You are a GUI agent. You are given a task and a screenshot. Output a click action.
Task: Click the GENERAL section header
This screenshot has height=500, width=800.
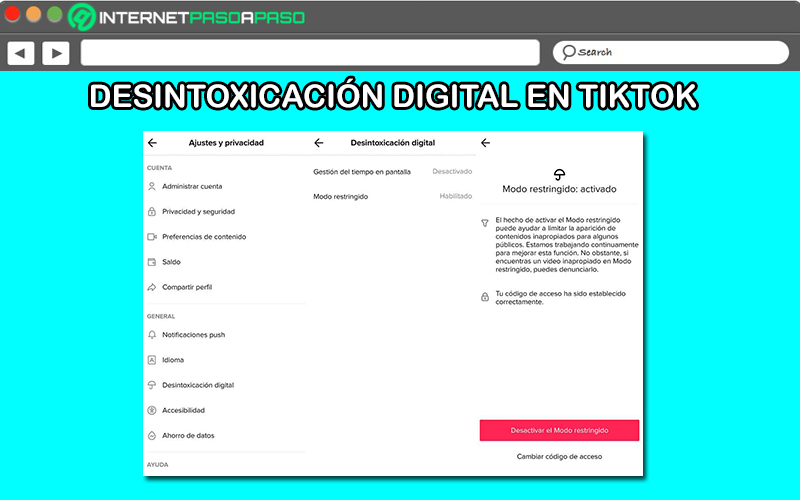[161, 316]
